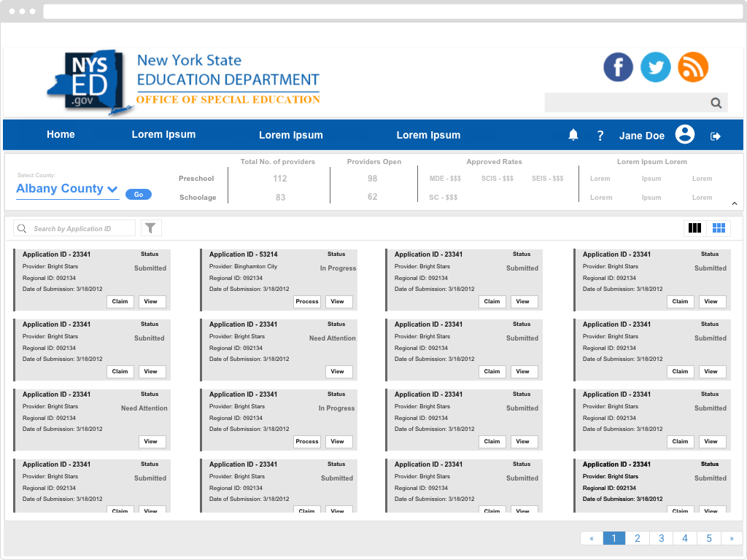This screenshot has height=560, width=747.
Task: Open the Facebook social icon
Action: (x=618, y=67)
